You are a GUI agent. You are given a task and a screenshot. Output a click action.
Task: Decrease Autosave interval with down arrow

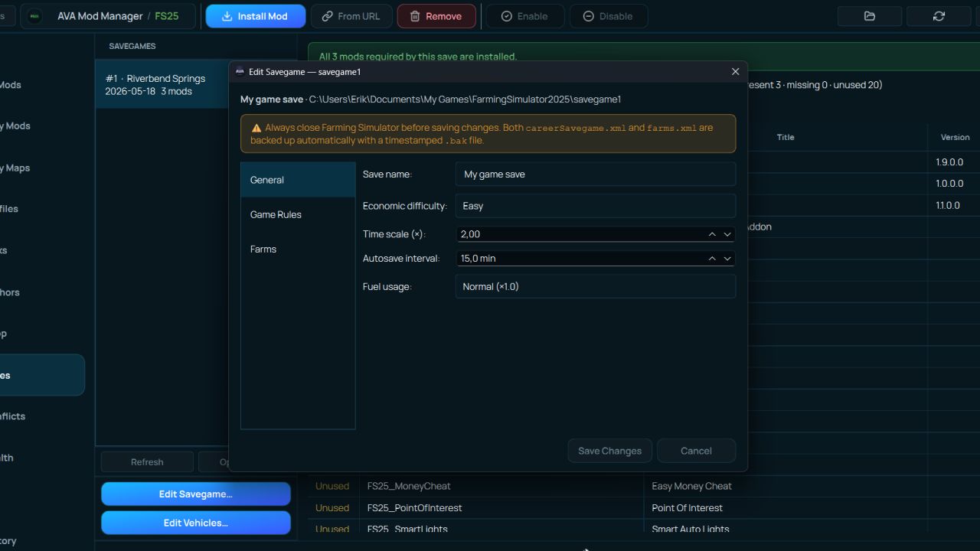tap(727, 259)
